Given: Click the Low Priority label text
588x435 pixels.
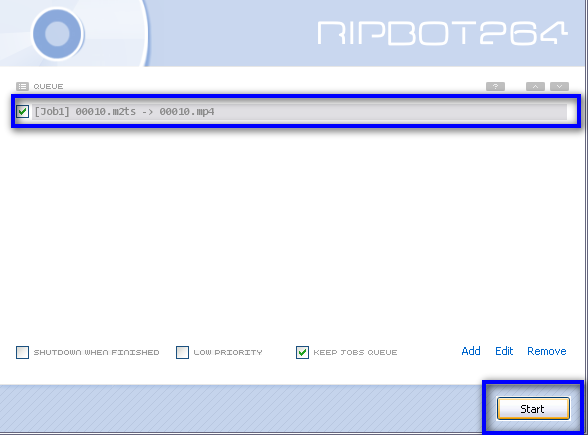Looking at the screenshot, I should click(x=228, y=352).
